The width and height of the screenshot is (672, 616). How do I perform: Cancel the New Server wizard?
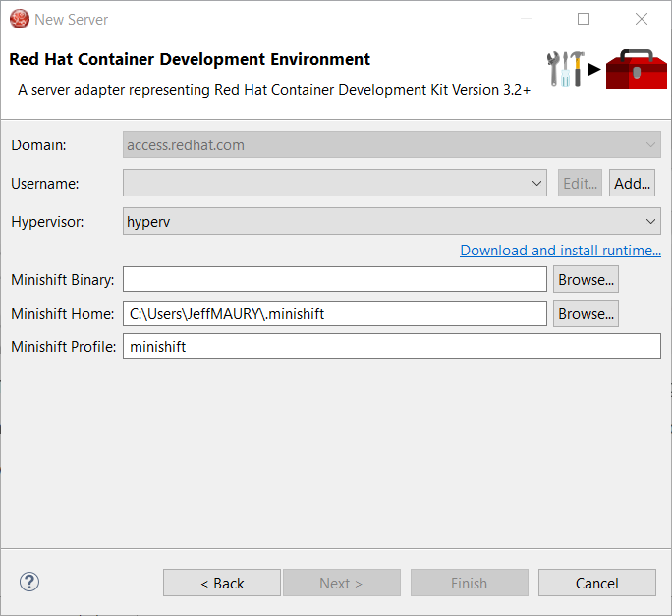tap(596, 583)
